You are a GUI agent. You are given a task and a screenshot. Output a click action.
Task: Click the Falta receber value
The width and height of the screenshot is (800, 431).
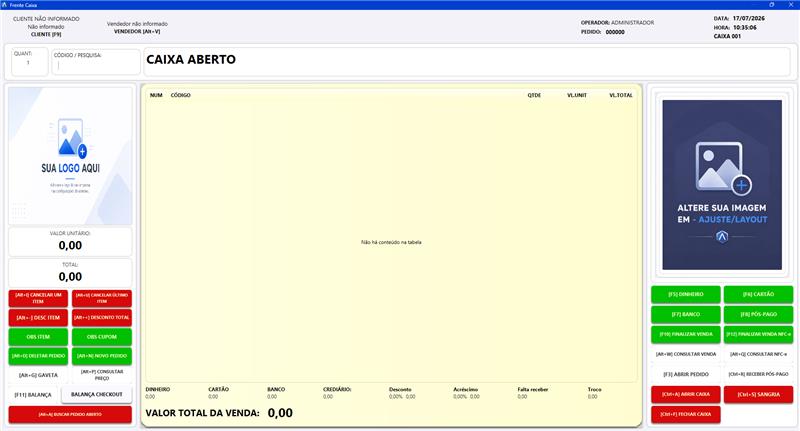[522, 397]
